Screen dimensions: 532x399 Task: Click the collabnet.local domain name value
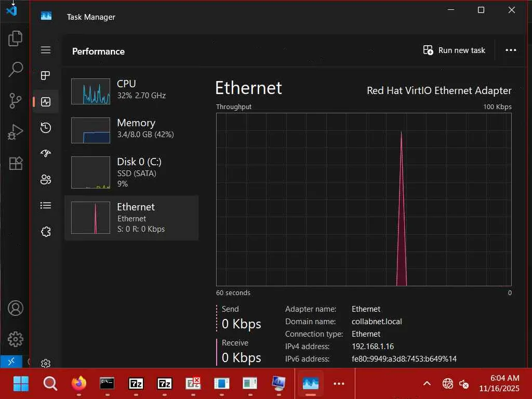(x=377, y=321)
